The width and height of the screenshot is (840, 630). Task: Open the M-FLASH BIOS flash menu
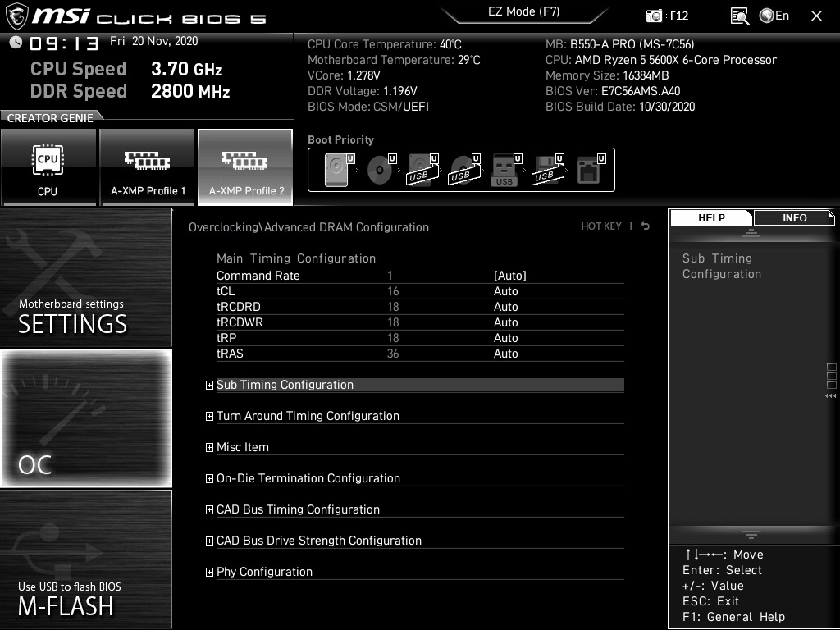pyautogui.click(x=85, y=559)
